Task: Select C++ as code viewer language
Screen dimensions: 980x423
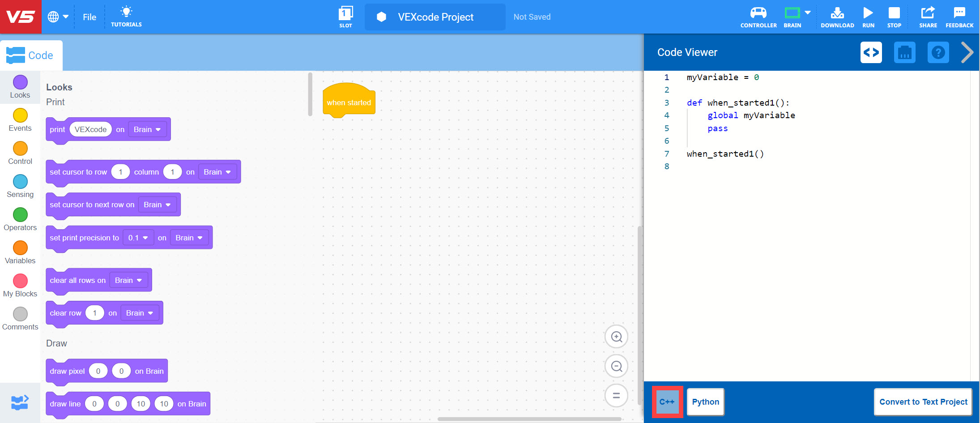Action: pyautogui.click(x=667, y=402)
